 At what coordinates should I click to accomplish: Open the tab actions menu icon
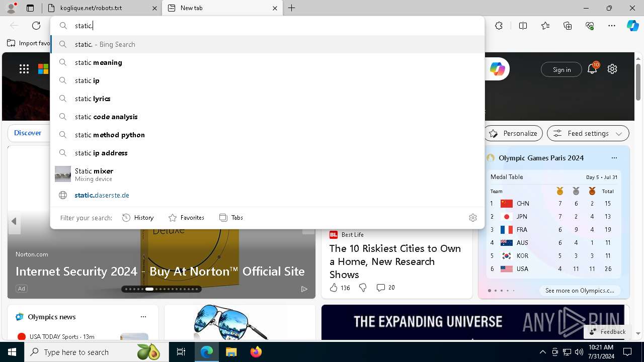click(30, 8)
